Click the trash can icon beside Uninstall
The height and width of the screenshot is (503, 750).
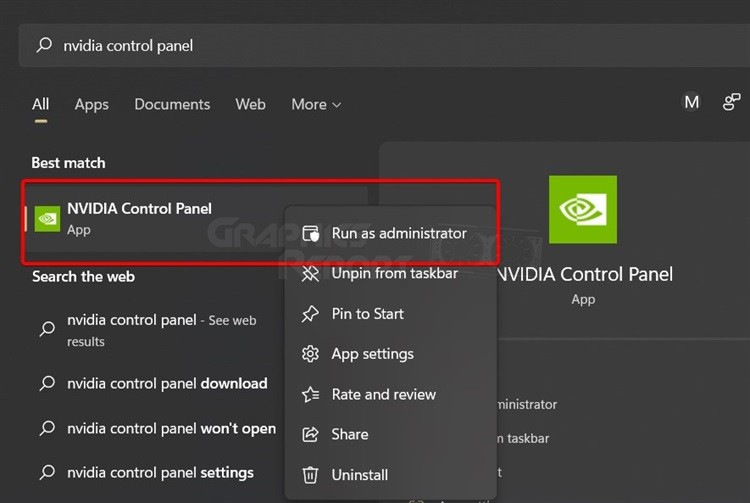click(x=310, y=475)
